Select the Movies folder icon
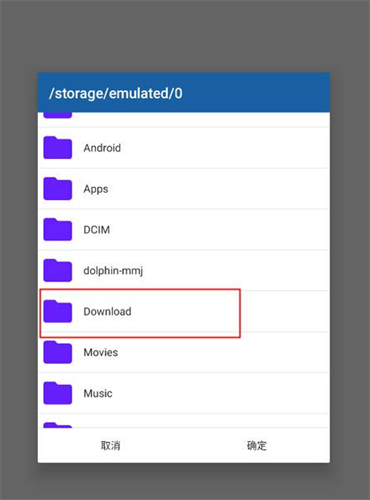The image size is (370, 500). click(58, 352)
